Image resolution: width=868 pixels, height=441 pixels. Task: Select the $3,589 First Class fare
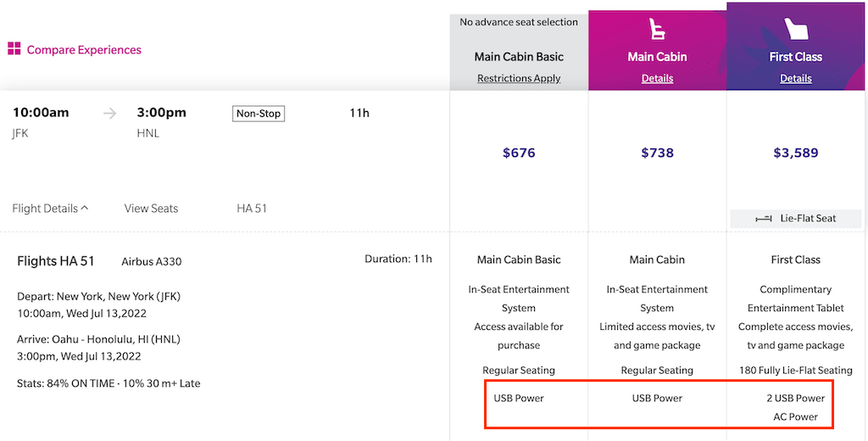pyautogui.click(x=795, y=153)
